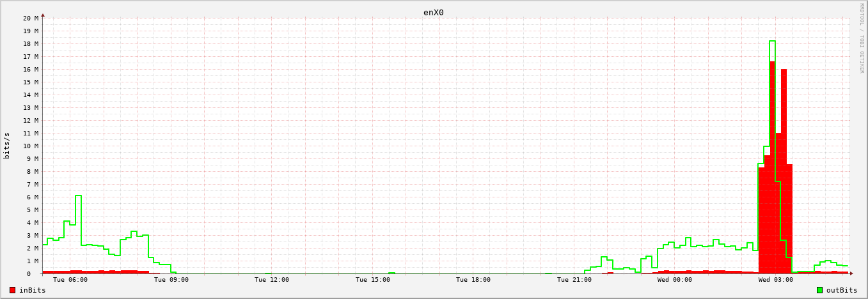Click the tall red inBits bar near 16 M

pyautogui.click(x=784, y=171)
